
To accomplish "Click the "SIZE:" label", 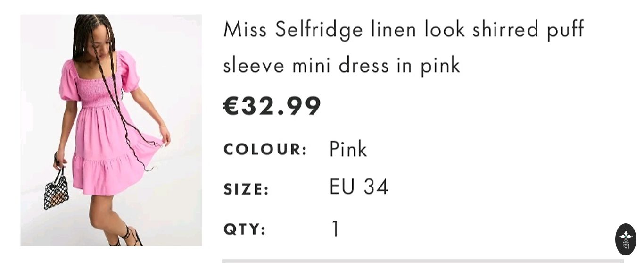I will 246,190.
